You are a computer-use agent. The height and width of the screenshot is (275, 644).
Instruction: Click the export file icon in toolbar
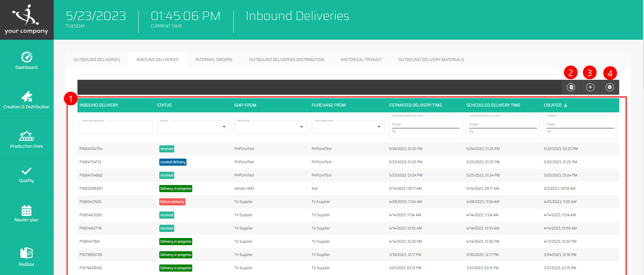click(571, 87)
